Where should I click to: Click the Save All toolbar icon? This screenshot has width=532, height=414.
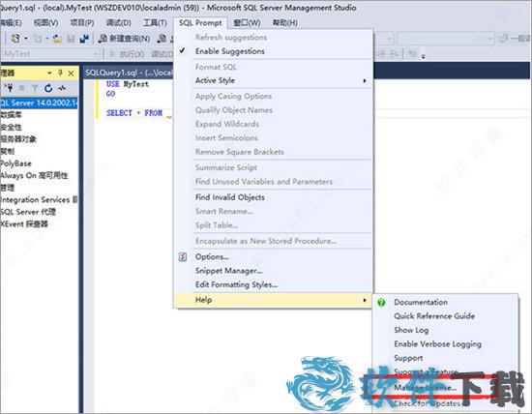[x=84, y=39]
